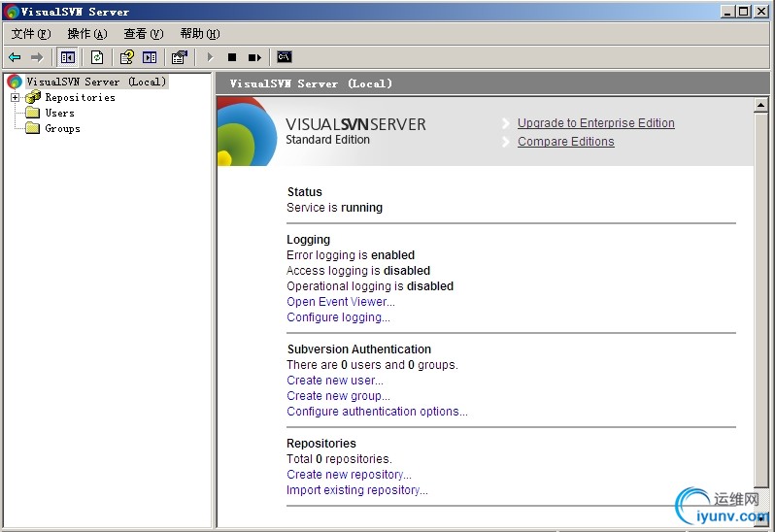Select Groups in the tree
This screenshot has height=532, width=775.
point(62,128)
